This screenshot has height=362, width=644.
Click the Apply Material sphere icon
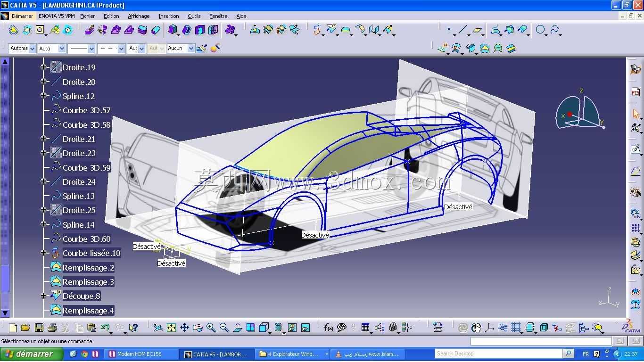click(215, 48)
